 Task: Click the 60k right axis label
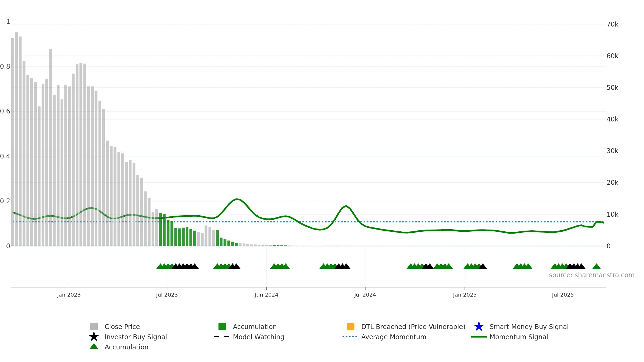point(612,56)
